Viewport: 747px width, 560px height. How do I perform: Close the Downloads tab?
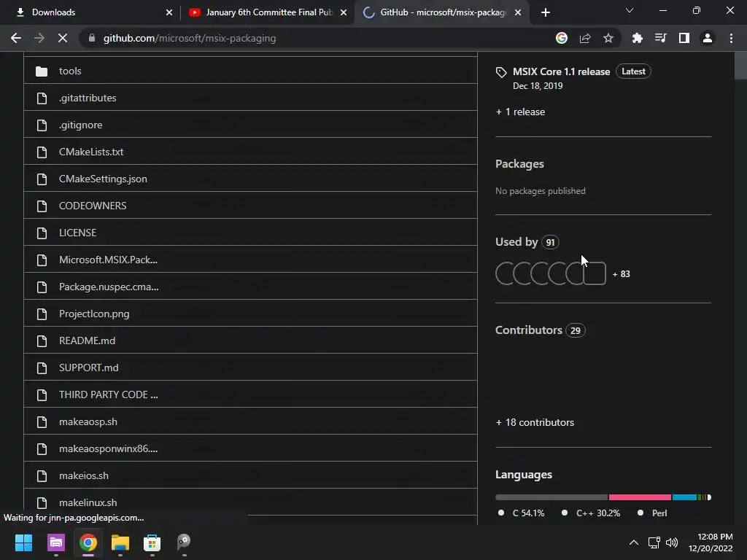(169, 12)
